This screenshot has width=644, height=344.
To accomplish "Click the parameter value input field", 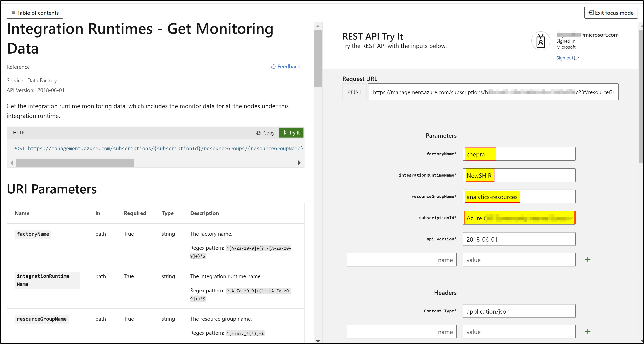I will (519, 260).
